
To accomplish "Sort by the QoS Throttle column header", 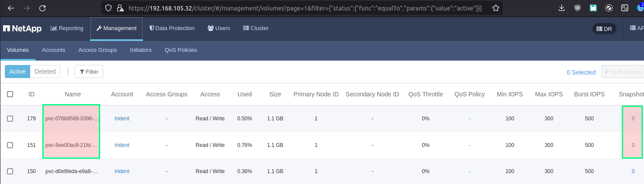I will point(426,94).
